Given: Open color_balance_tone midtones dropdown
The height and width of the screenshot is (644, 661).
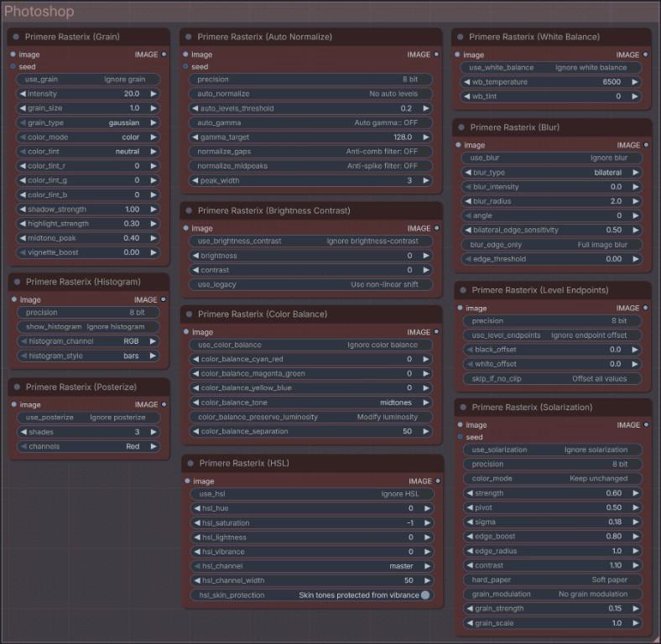Looking at the screenshot, I should (x=311, y=402).
